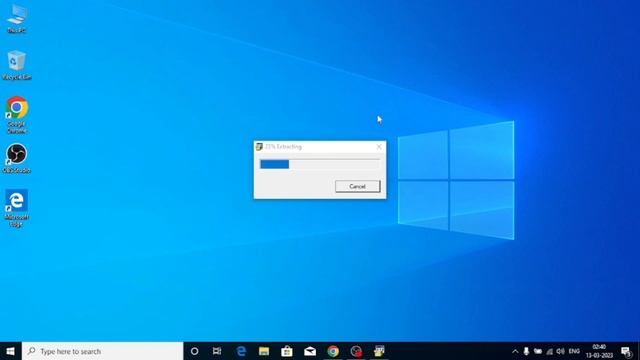Viewport: 640px width, 360px height.
Task: Open Cortana from the taskbar
Action: (195, 351)
